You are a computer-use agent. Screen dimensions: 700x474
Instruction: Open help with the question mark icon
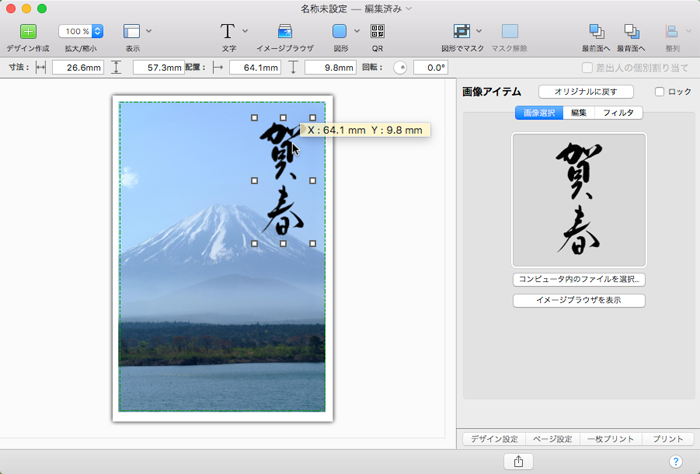pos(675,461)
